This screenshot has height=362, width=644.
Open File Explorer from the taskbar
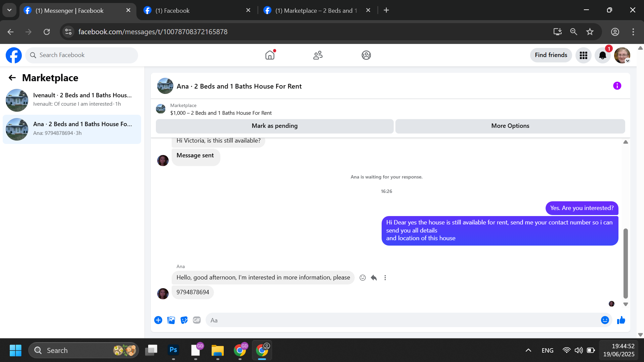coord(218,351)
